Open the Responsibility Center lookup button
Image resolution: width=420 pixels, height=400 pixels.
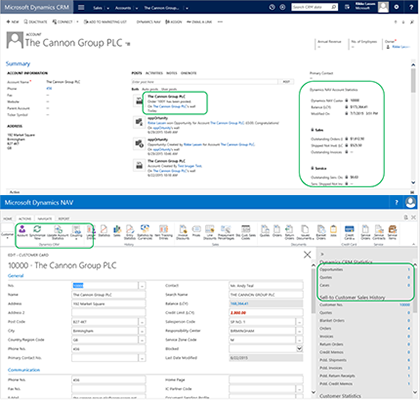pyautogui.click(x=300, y=331)
